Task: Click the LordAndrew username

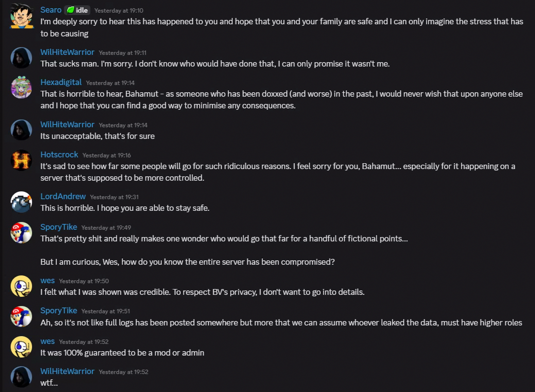Action: click(63, 196)
